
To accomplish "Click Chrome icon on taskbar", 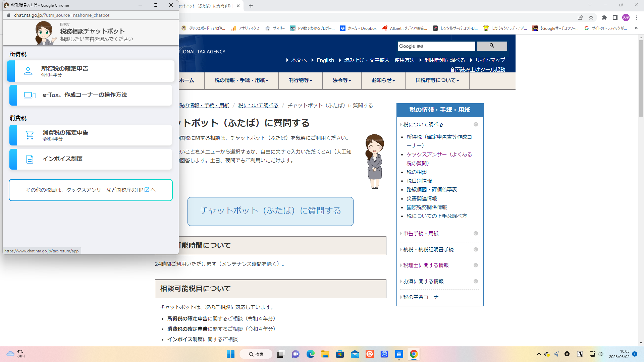I will point(414,354).
